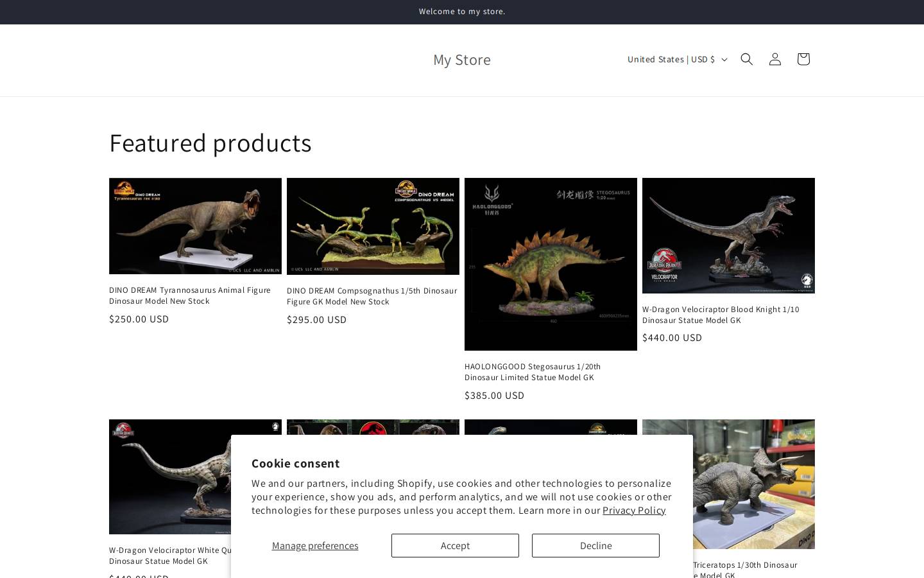Open W-Dragon Velociraptor Blood Knight title
Viewport: 924px width, 578px height.
pos(721,315)
